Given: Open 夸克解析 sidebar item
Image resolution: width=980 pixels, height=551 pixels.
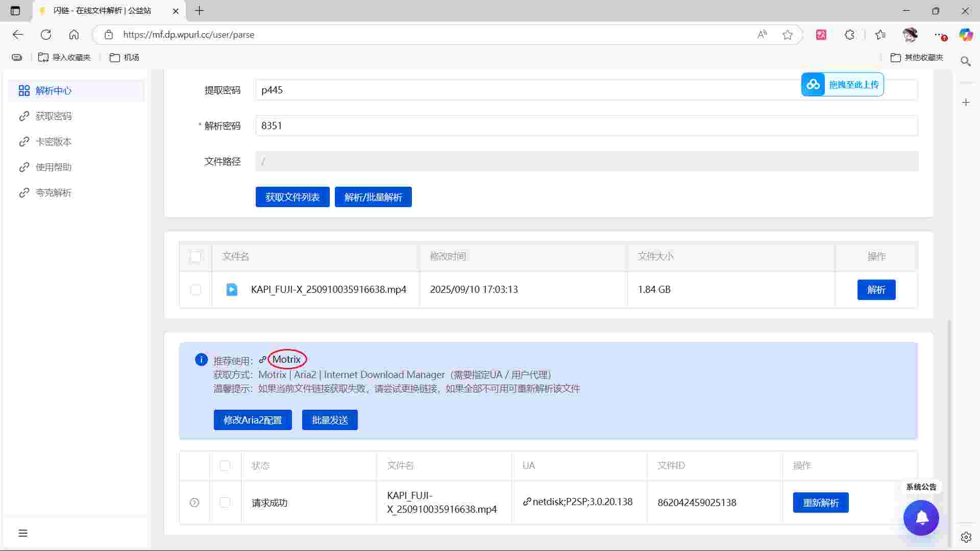Looking at the screenshot, I should [x=53, y=193].
